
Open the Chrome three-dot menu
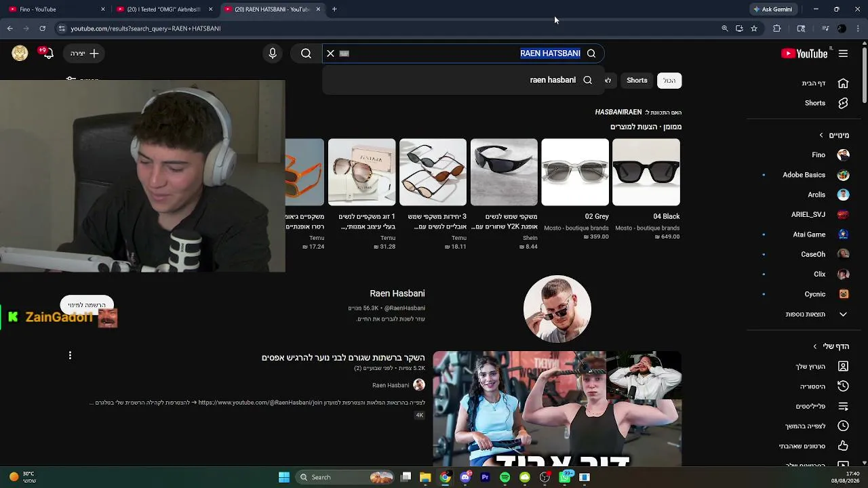[x=859, y=28]
